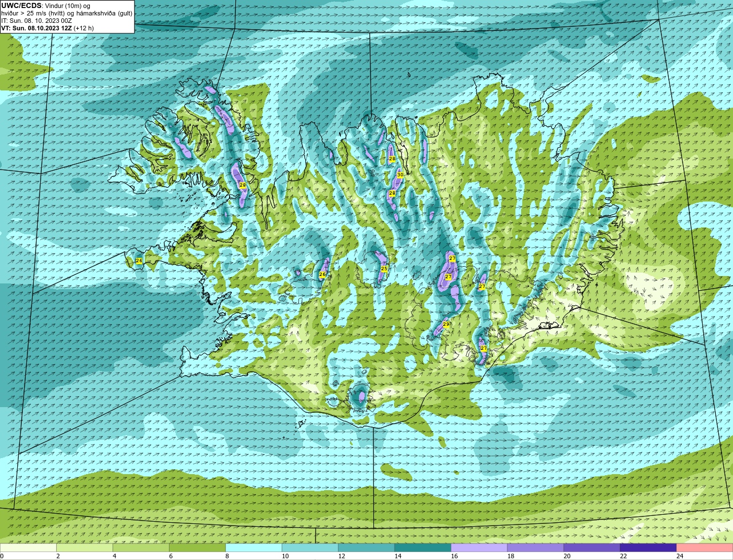Pick the 20–22 m/s violet legend swatch

(592, 548)
